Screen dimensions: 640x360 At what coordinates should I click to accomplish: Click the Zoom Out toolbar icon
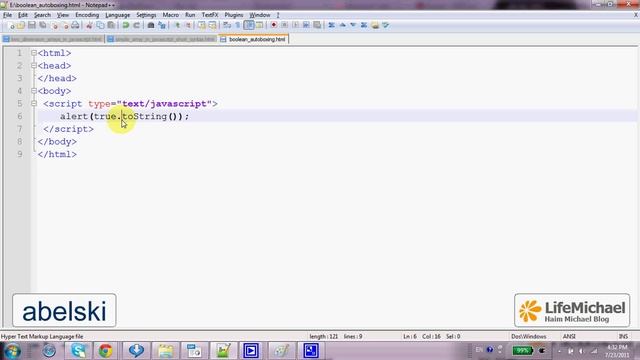click(188, 25)
